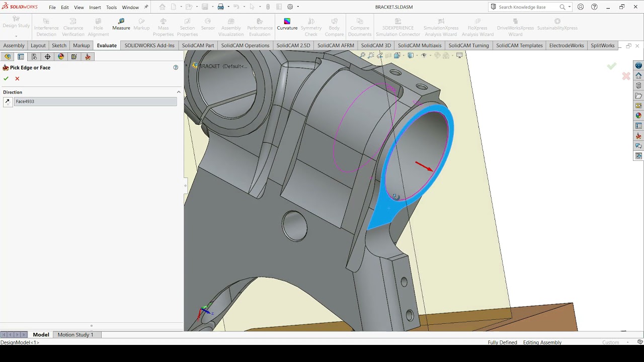Open the SolidCAM AFRM tab

coord(336,45)
